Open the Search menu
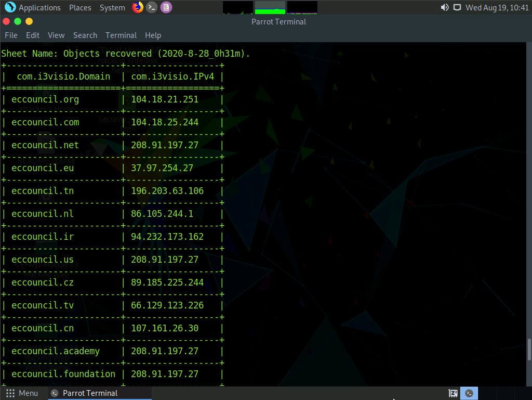532x400 pixels. click(x=85, y=35)
